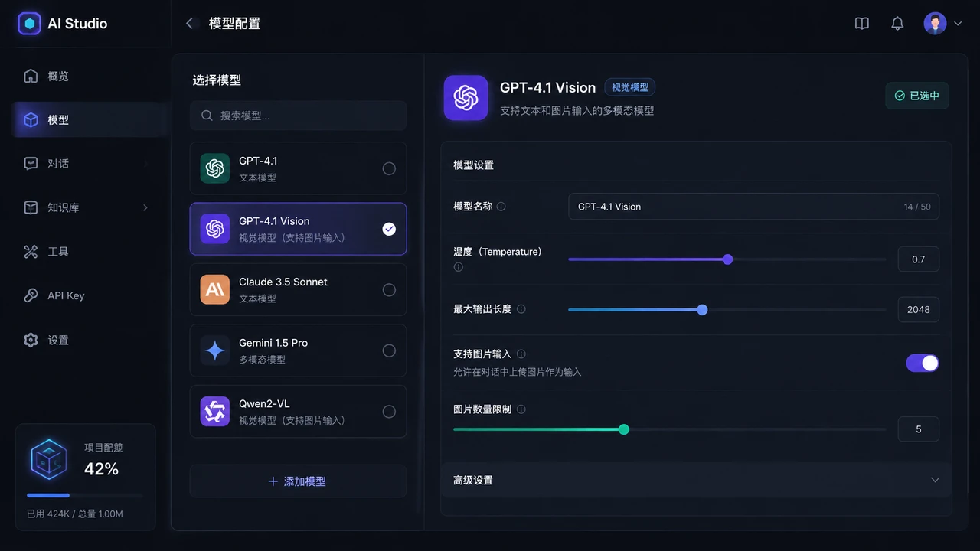Click the 允许在对话中上传图片作为输入 hint text

pos(517,372)
